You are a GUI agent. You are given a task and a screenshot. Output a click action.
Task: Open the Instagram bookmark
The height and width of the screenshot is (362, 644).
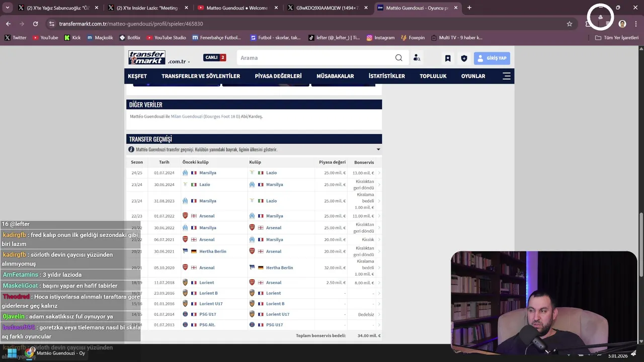(380, 38)
